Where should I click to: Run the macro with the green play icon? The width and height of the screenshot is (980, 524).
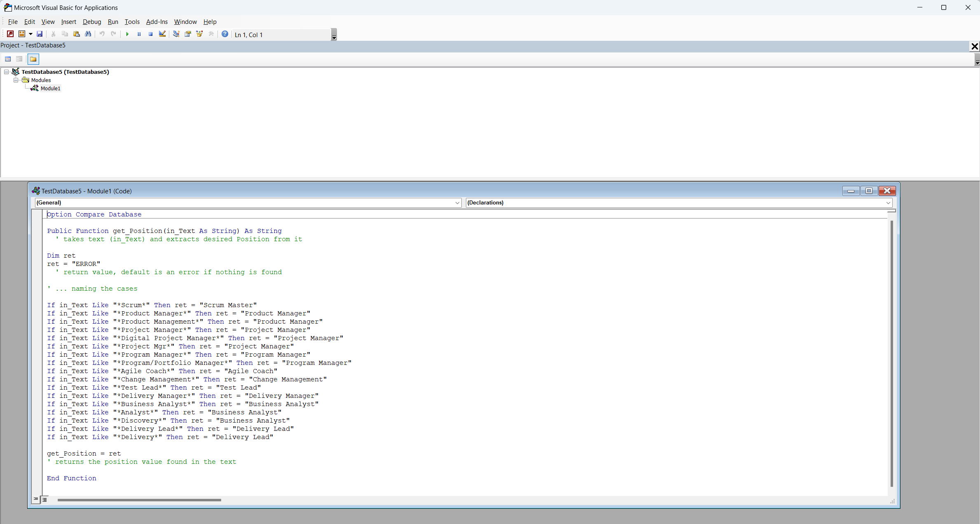(127, 34)
